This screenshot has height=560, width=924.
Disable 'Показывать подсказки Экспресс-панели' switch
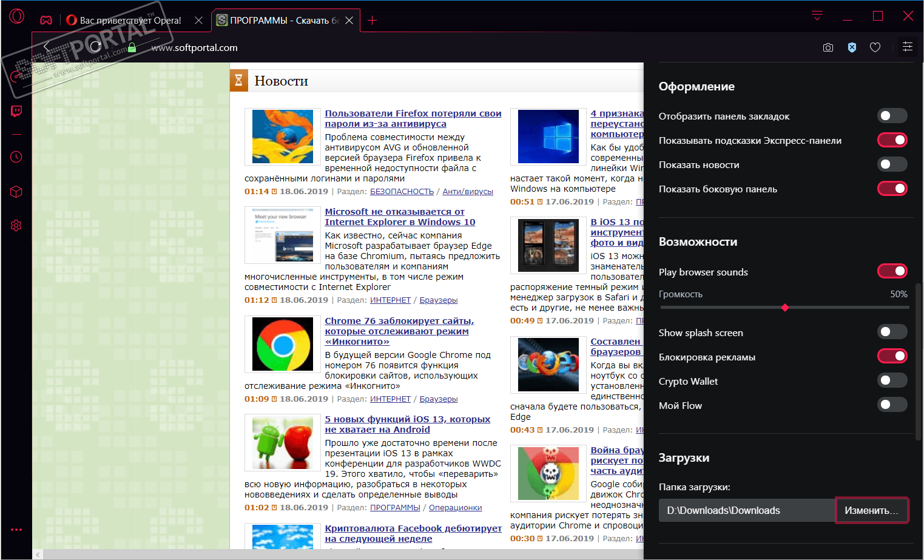click(892, 140)
